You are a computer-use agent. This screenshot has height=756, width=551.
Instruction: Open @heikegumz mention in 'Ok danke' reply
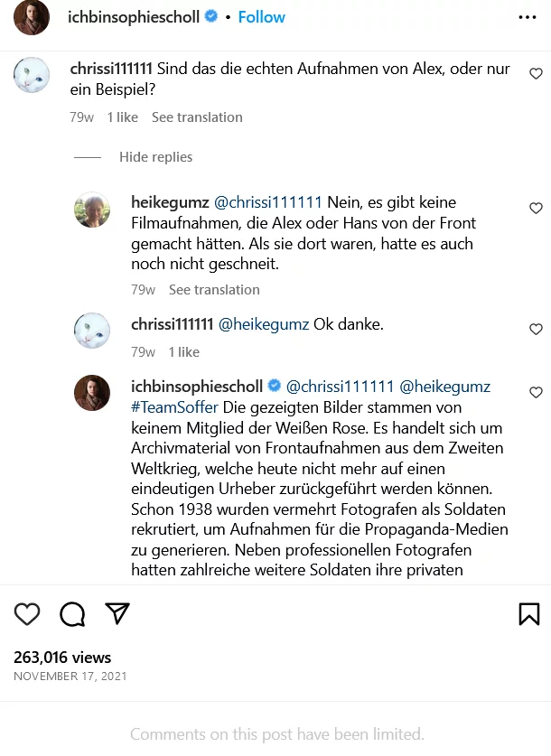[264, 324]
